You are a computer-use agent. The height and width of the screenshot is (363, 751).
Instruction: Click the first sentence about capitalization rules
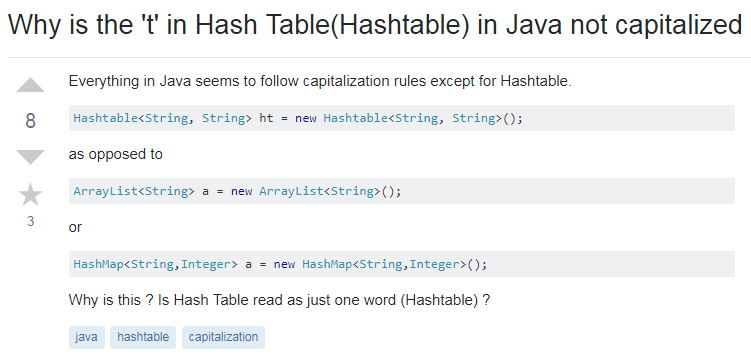click(x=320, y=81)
